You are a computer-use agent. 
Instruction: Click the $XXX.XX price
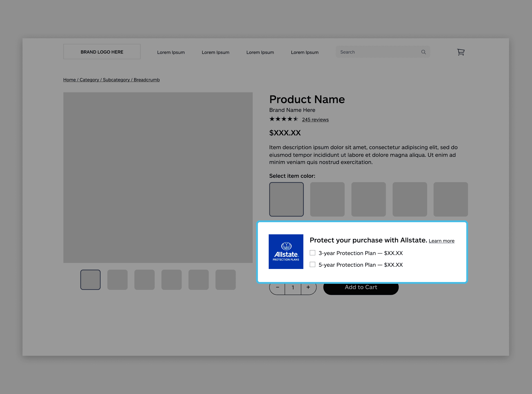click(285, 133)
